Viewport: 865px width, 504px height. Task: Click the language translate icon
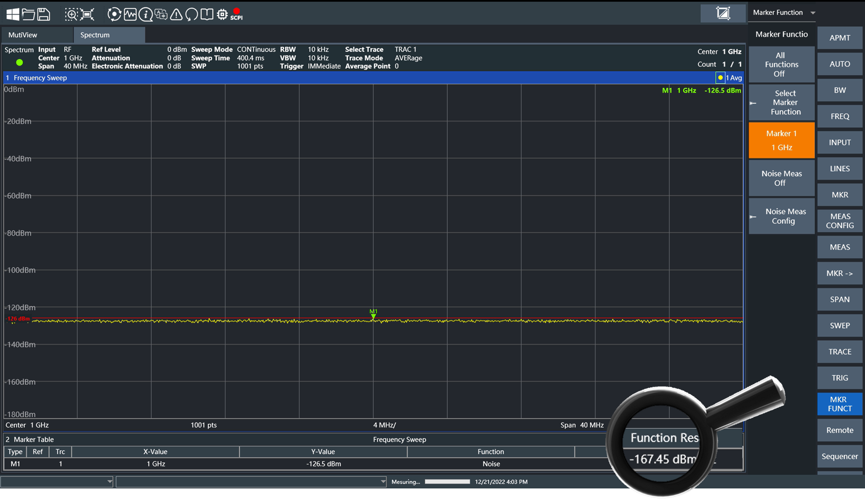(161, 14)
